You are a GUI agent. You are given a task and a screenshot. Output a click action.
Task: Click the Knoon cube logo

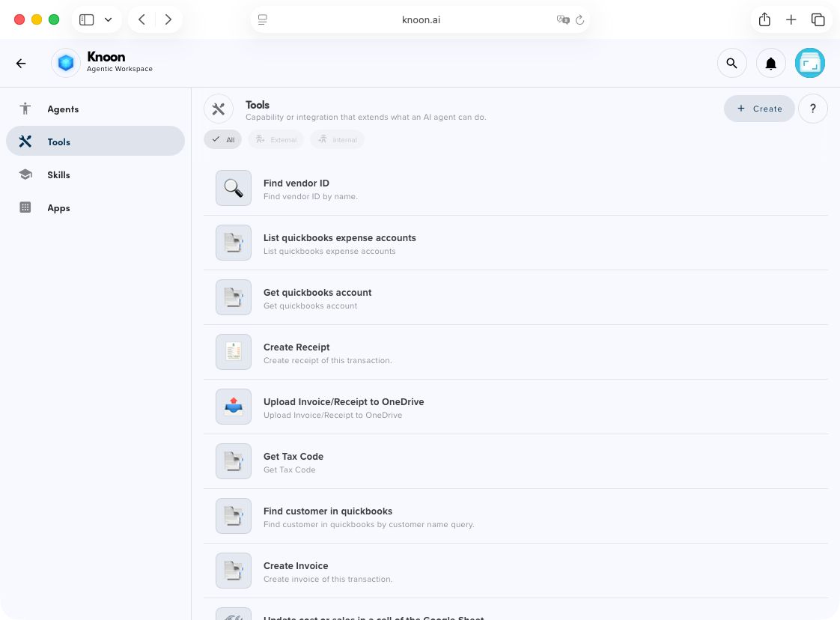click(66, 64)
